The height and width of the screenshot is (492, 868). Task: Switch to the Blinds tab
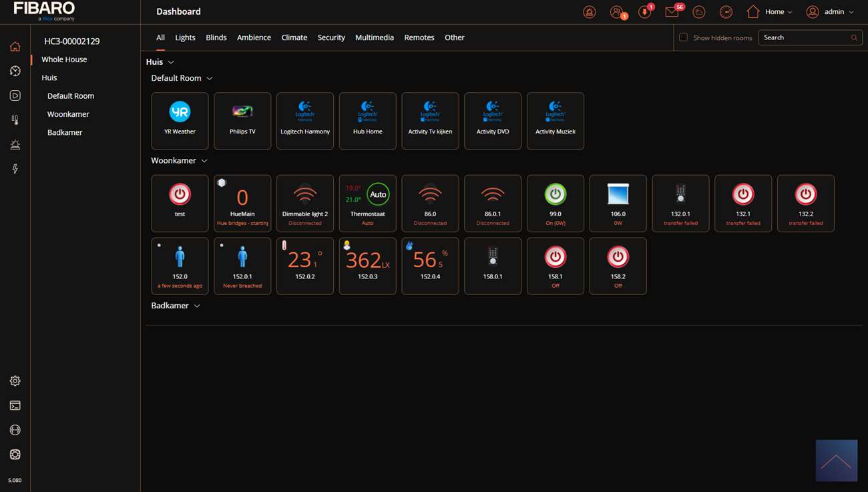click(x=216, y=37)
